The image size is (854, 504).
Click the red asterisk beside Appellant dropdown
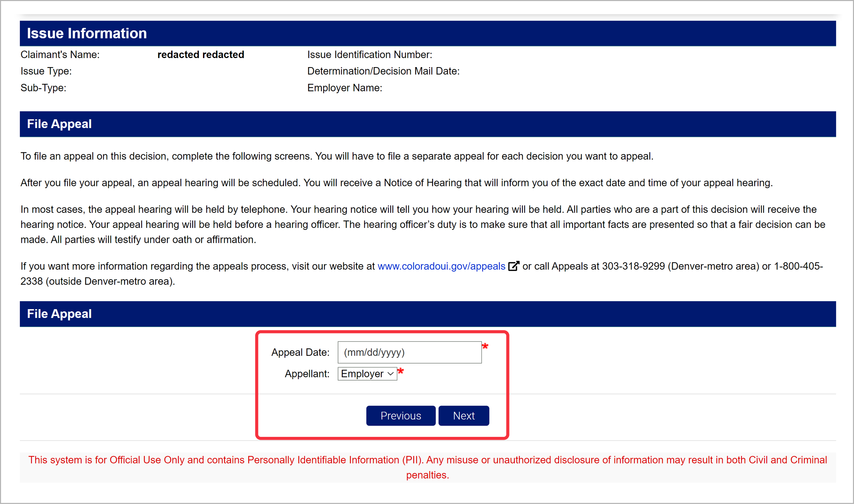[x=400, y=371]
